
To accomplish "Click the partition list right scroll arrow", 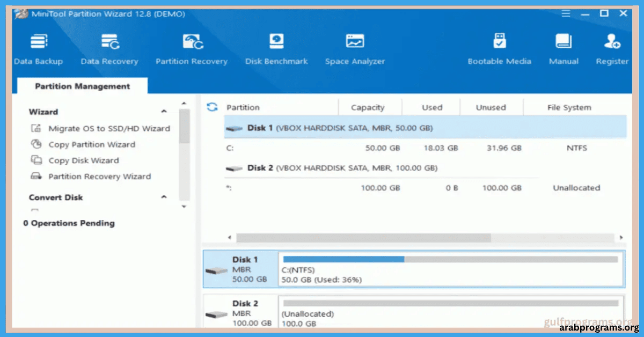I will [621, 238].
